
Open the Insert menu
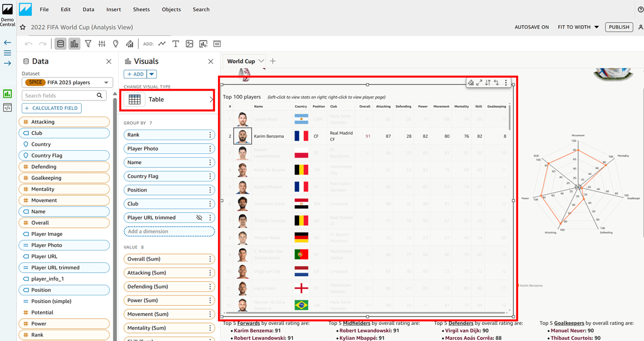tap(114, 9)
